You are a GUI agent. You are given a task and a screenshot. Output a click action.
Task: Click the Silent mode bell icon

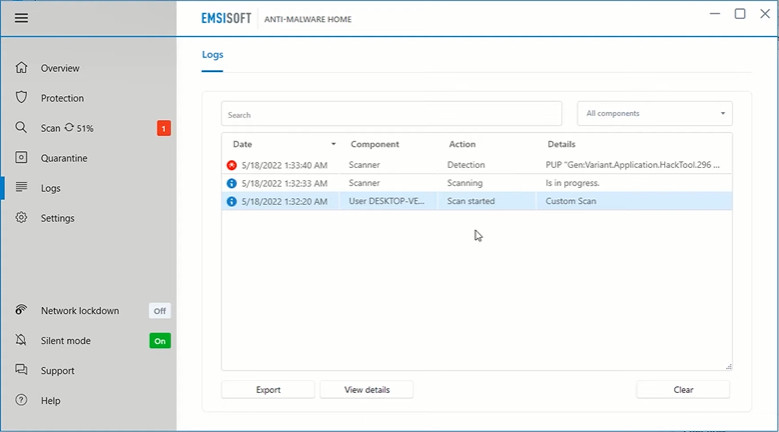pos(21,340)
